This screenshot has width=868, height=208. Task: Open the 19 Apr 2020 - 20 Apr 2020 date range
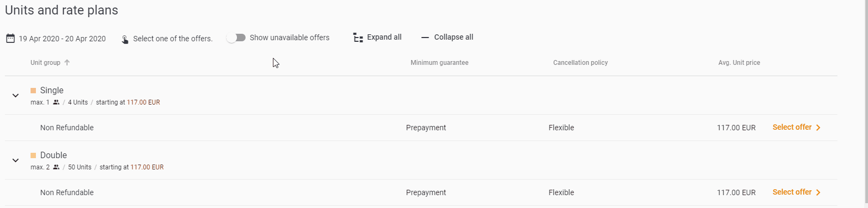[x=62, y=39]
